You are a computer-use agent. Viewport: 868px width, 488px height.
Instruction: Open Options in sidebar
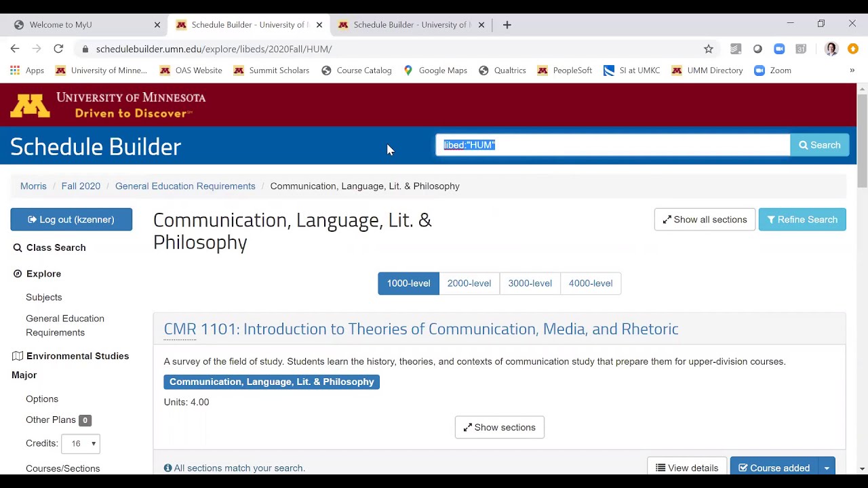click(x=42, y=399)
